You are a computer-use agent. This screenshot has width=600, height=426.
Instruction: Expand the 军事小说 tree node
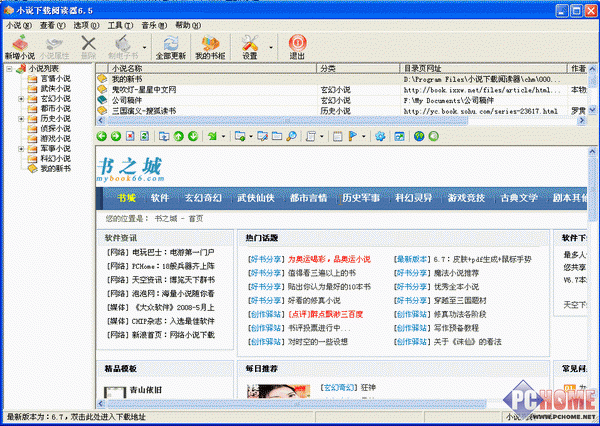tap(21, 149)
